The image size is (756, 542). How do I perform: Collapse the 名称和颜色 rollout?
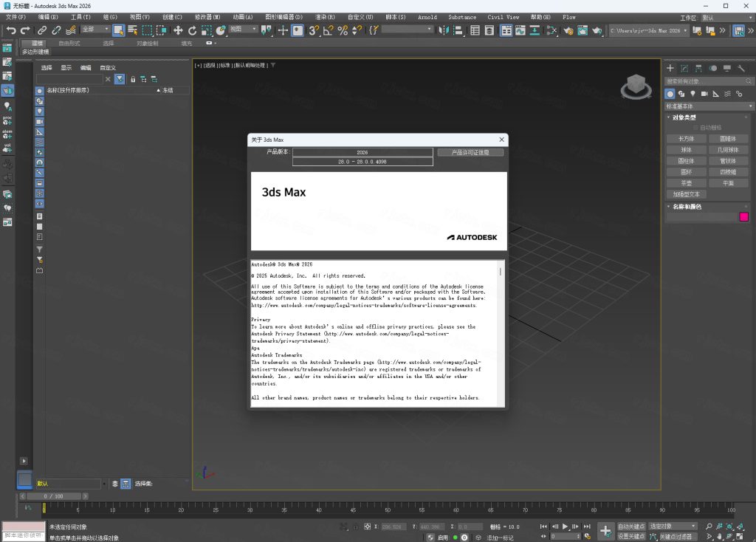click(687, 207)
